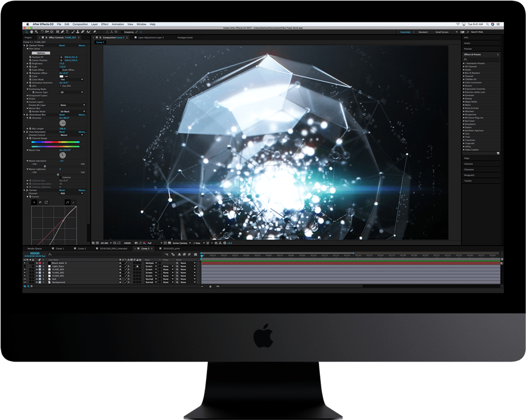
Task: Open the Active Camera view dropdown
Action: [x=182, y=243]
